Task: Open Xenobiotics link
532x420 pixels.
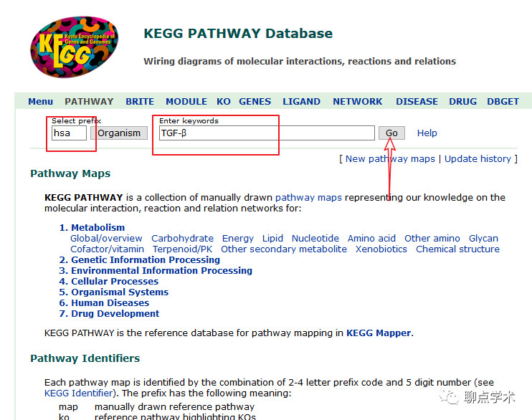Action: coord(381,249)
